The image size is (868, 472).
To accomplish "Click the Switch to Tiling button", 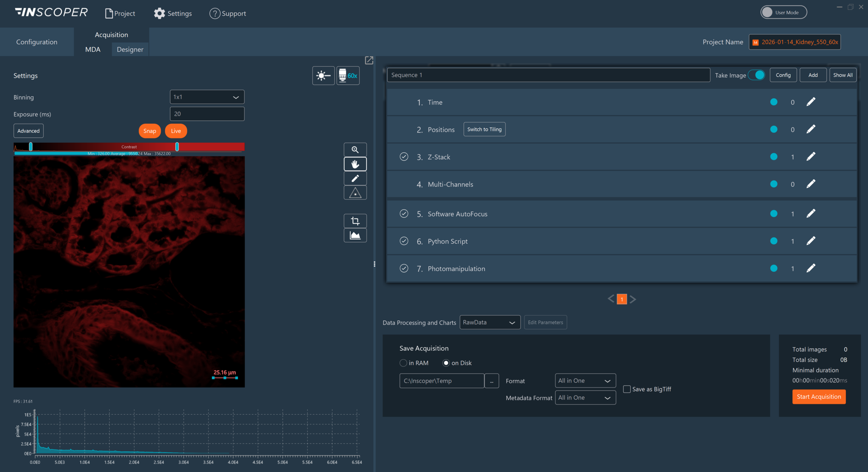I will pyautogui.click(x=484, y=129).
